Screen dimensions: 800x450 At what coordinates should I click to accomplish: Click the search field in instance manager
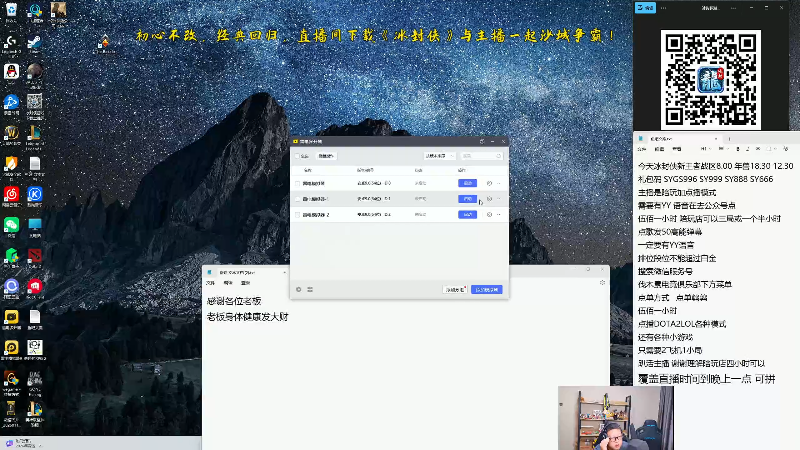[x=481, y=156]
